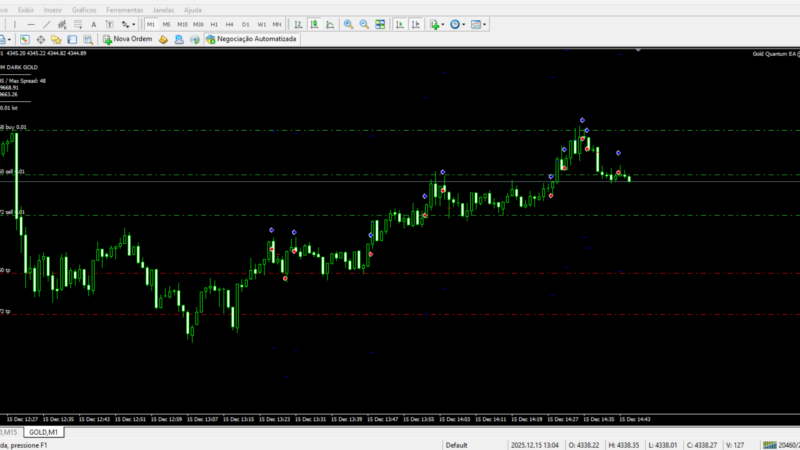Open the Exibir menu
The height and width of the screenshot is (450, 800).
pos(26,10)
